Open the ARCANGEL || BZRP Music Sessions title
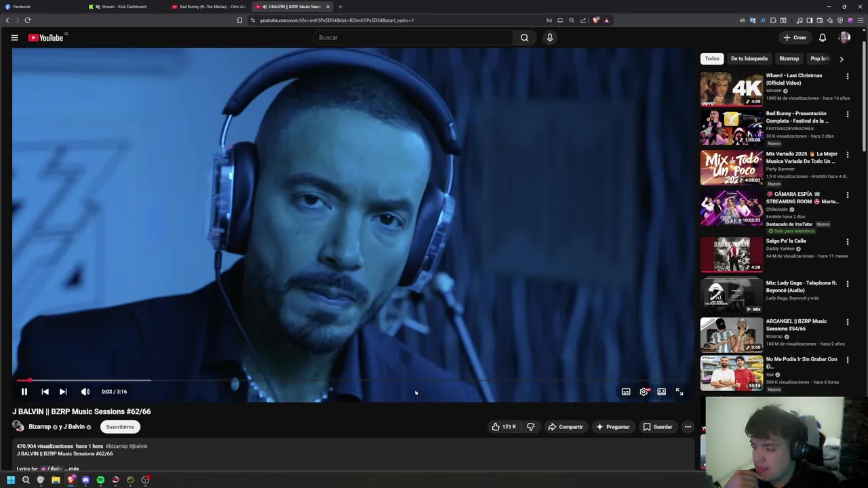Image resolution: width=868 pixels, height=488 pixels. click(x=797, y=325)
